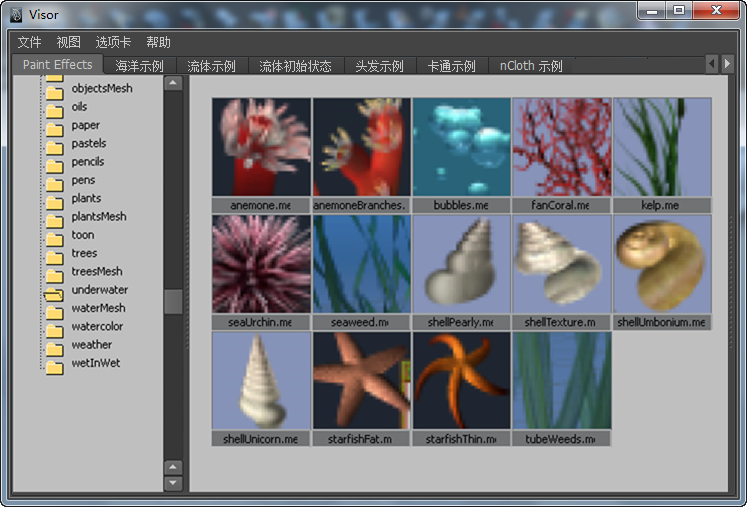Image resolution: width=747 pixels, height=507 pixels.
Task: Choose the kelp brush thumbnail
Action: [x=661, y=147]
